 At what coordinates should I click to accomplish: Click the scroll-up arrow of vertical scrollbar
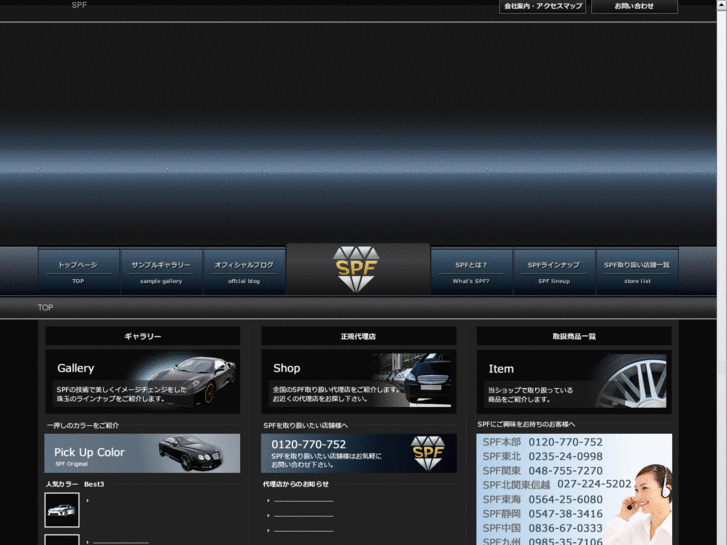721,3
